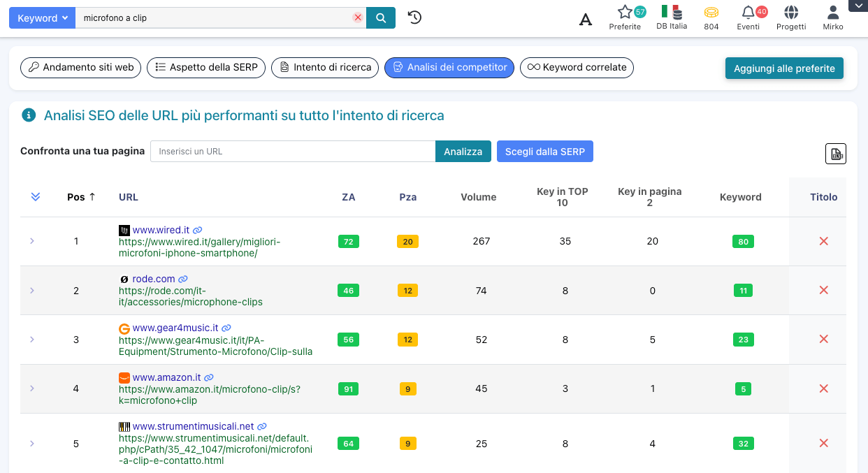
Task: Click the Titolo column header
Action: tap(823, 197)
